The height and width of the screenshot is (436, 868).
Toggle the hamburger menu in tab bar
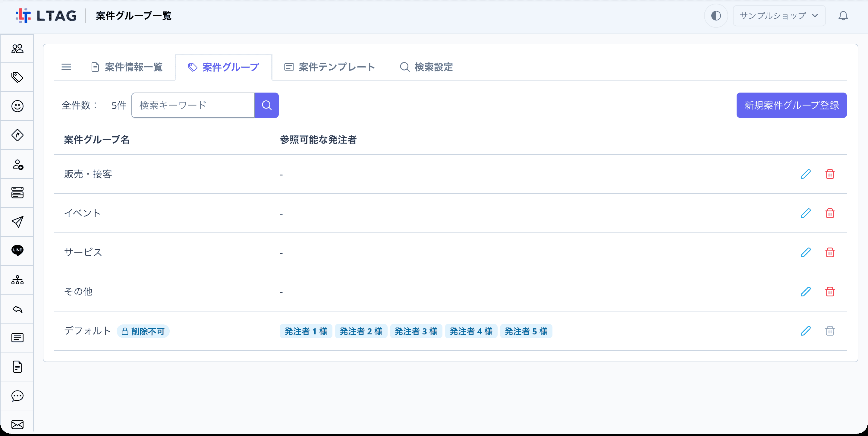[66, 67]
